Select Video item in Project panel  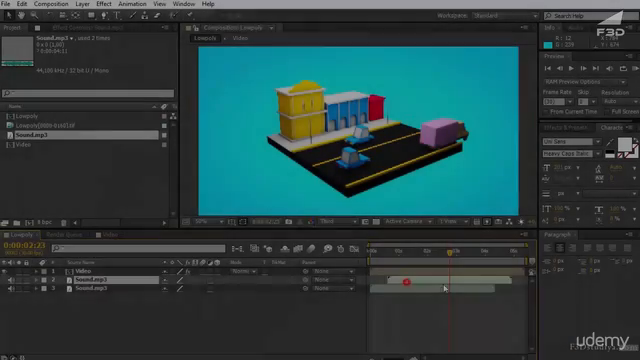(x=23, y=145)
